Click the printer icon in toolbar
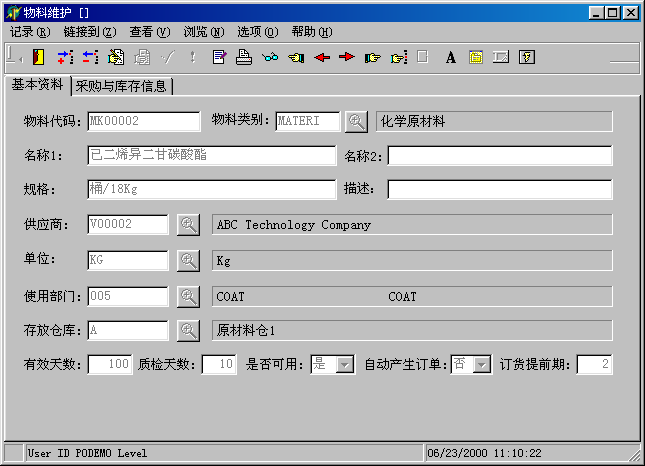 pyautogui.click(x=243, y=57)
